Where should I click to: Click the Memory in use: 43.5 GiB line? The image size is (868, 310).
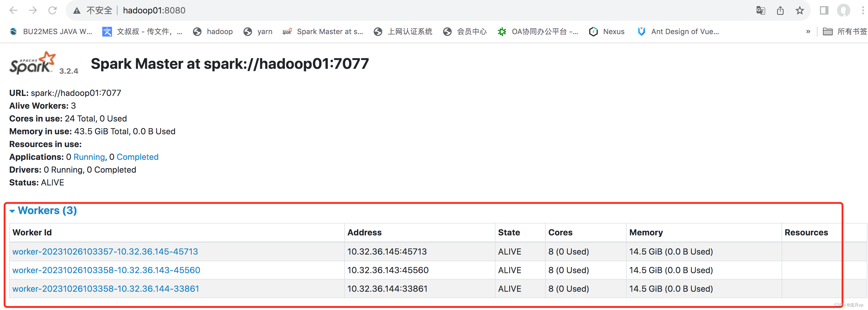pos(92,132)
